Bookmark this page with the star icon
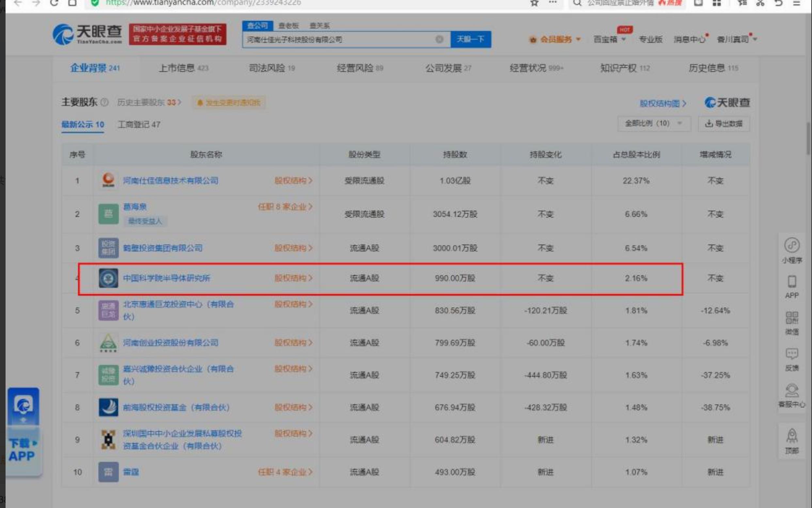 tap(534, 3)
